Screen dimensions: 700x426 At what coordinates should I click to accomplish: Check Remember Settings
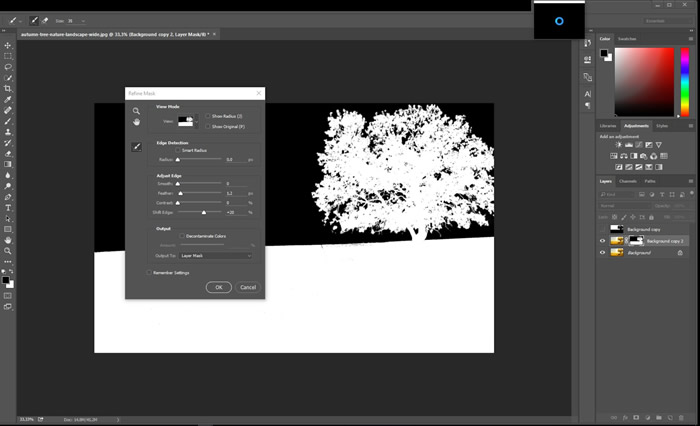[x=149, y=272]
